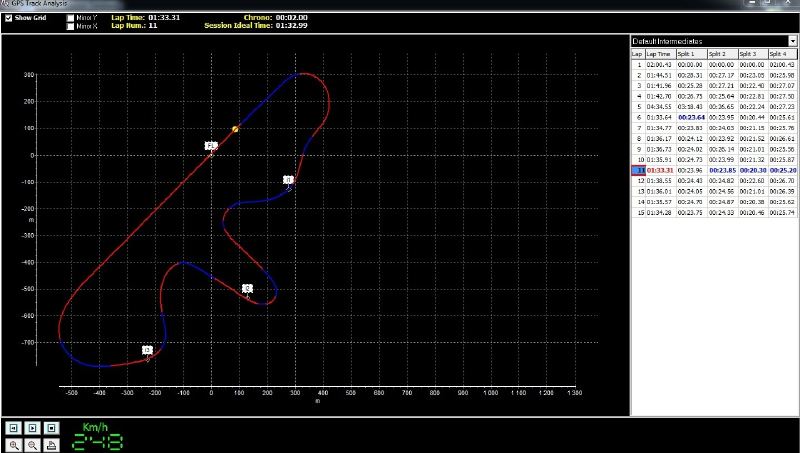This screenshot has width=800, height=453.
Task: Click the stop playback icon
Action: (x=52, y=428)
